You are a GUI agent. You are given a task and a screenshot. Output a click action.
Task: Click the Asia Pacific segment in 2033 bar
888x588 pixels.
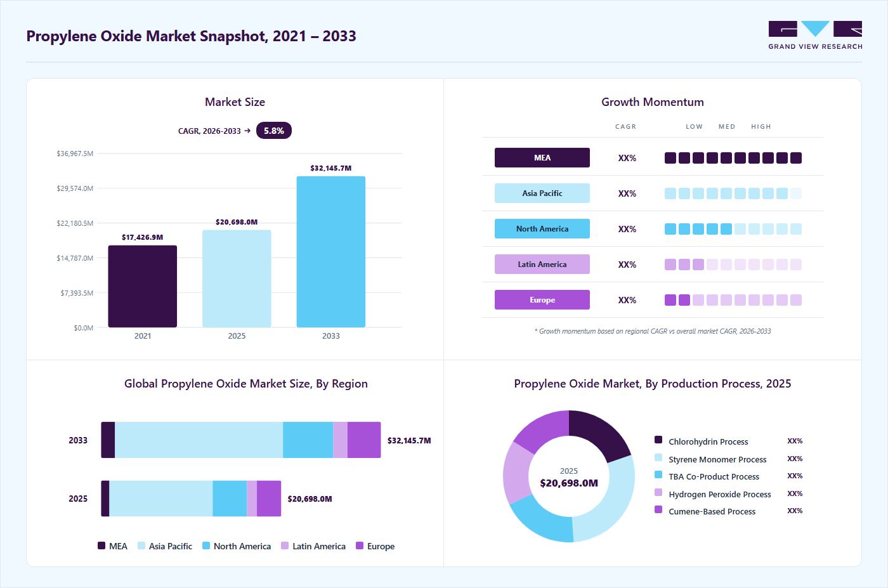click(x=199, y=440)
